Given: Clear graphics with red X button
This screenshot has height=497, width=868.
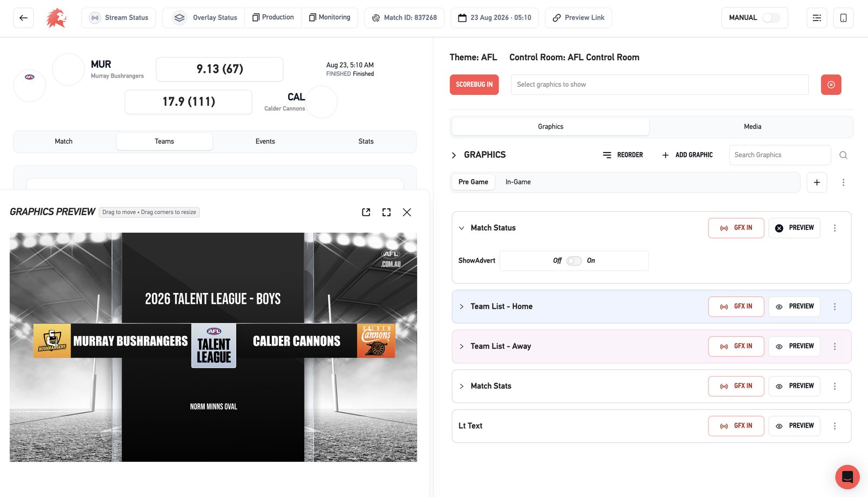Looking at the screenshot, I should coord(831,85).
